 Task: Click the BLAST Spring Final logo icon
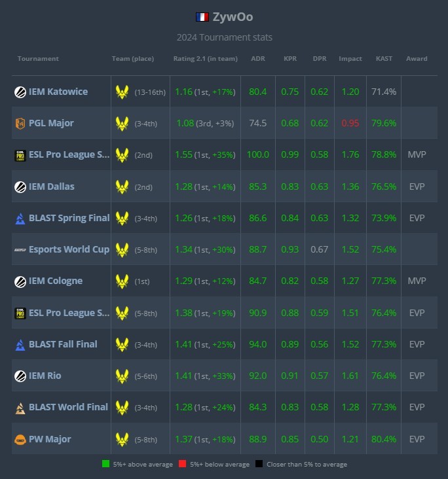(x=20, y=218)
